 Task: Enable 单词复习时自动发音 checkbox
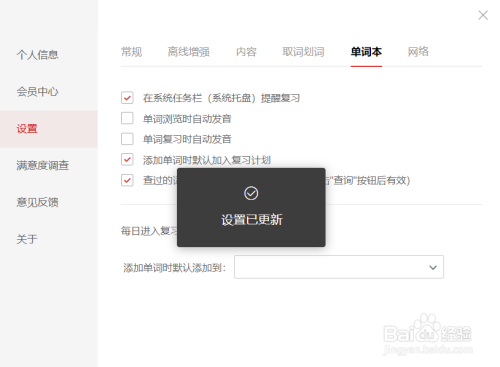pyautogui.click(x=127, y=139)
